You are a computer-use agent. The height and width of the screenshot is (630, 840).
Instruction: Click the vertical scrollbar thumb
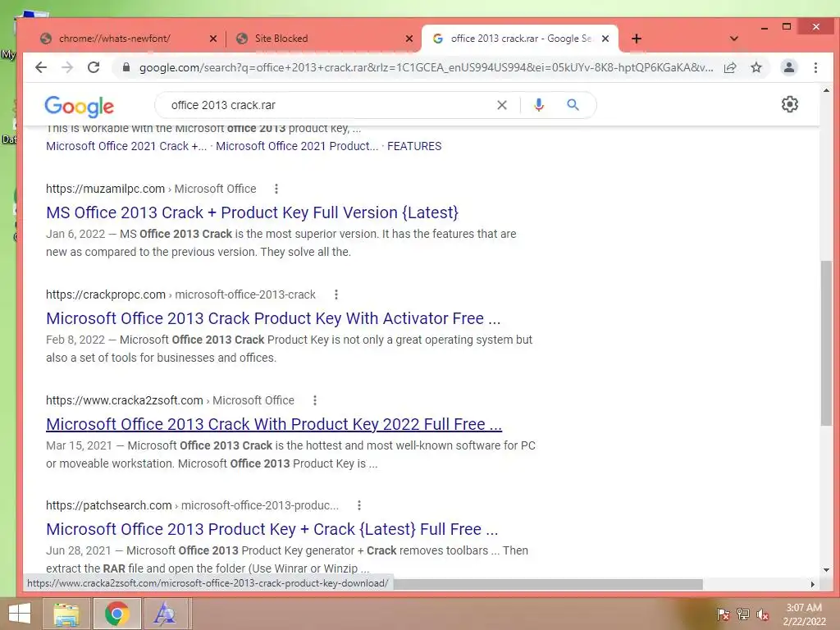tap(826, 343)
